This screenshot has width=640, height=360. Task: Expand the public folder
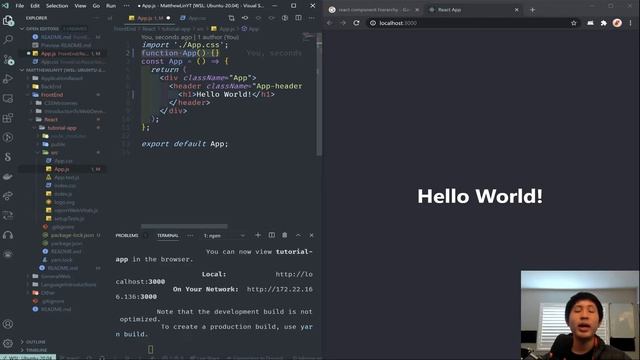coord(58,144)
